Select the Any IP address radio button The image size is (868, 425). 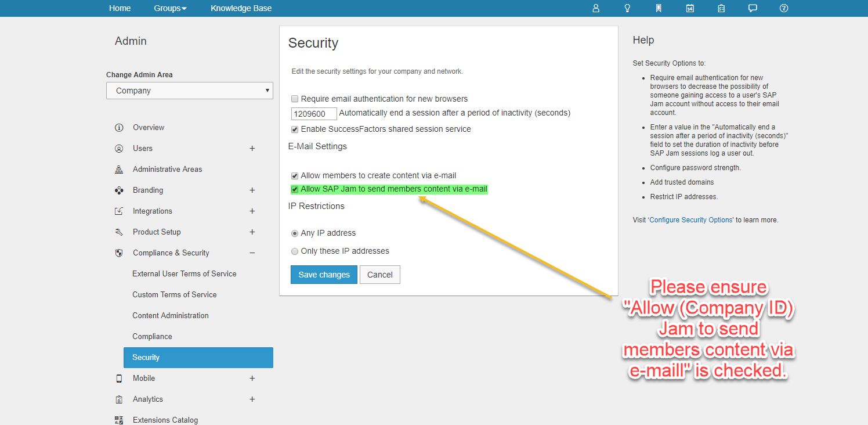[x=295, y=233]
